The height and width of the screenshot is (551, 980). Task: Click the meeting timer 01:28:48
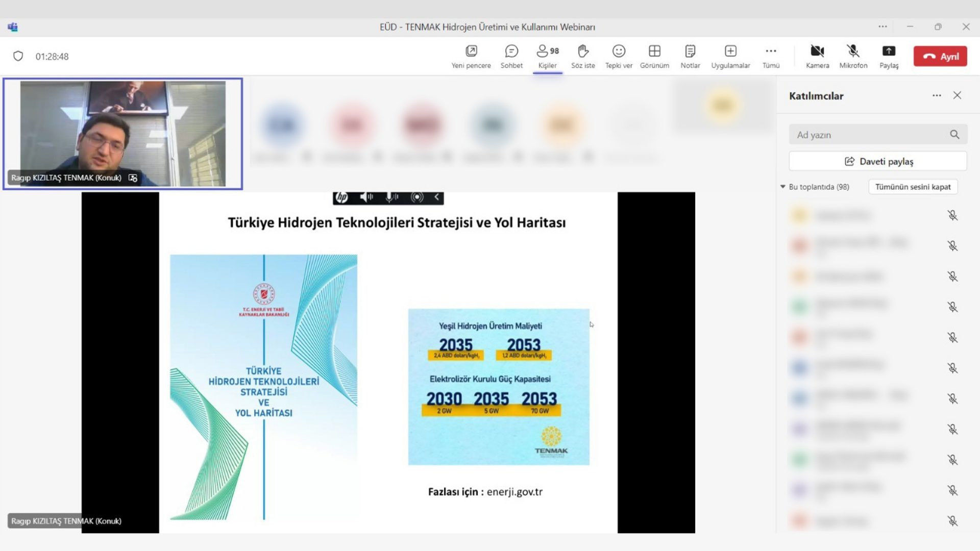(52, 57)
